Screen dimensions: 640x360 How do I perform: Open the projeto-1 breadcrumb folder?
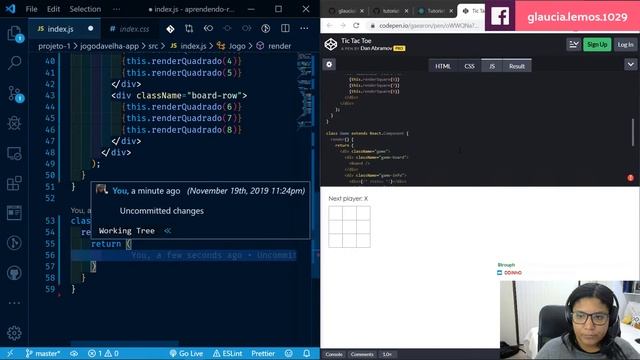point(54,46)
